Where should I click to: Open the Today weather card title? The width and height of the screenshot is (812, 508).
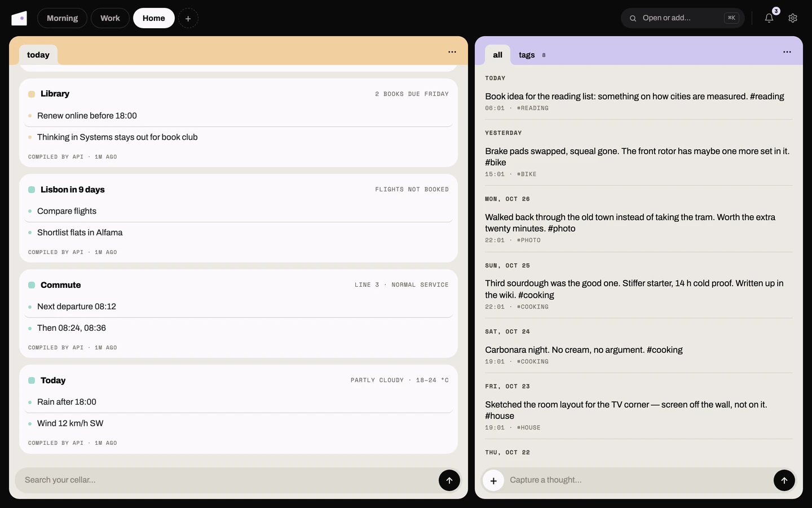pyautogui.click(x=53, y=380)
